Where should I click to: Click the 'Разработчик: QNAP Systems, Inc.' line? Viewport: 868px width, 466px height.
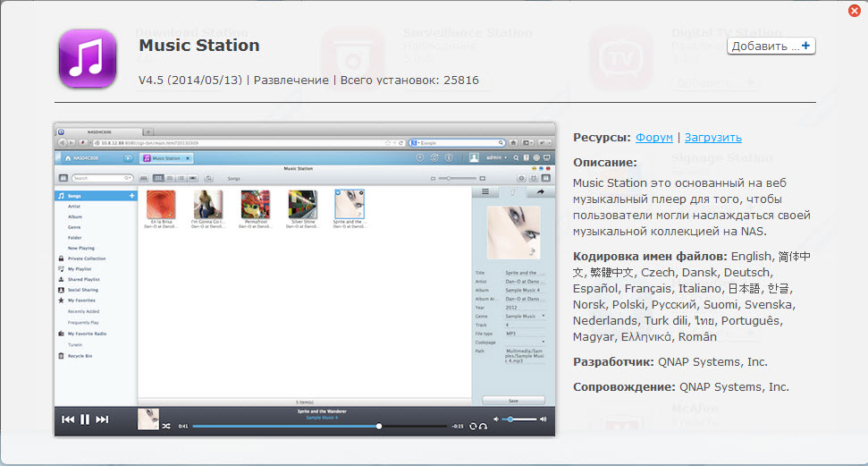(670, 362)
